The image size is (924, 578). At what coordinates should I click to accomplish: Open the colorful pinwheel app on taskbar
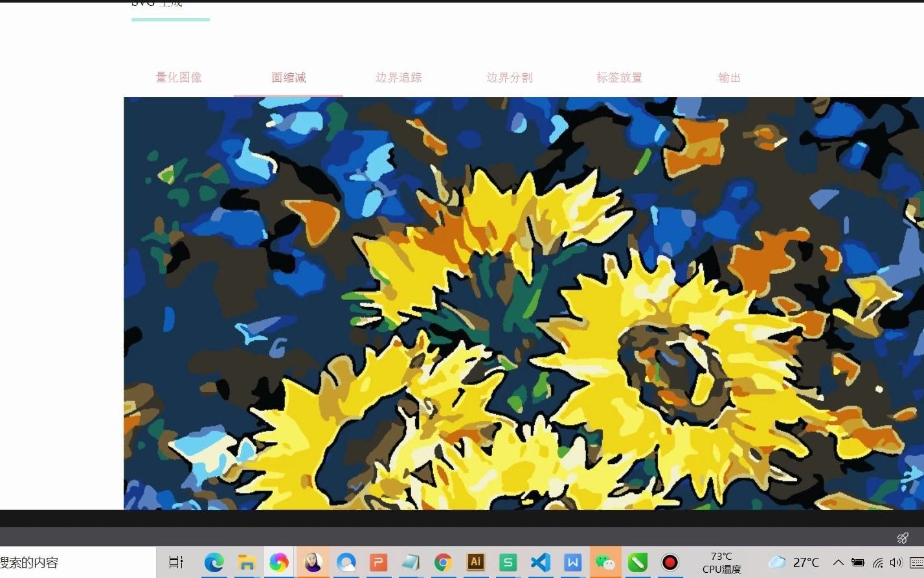pyautogui.click(x=279, y=562)
